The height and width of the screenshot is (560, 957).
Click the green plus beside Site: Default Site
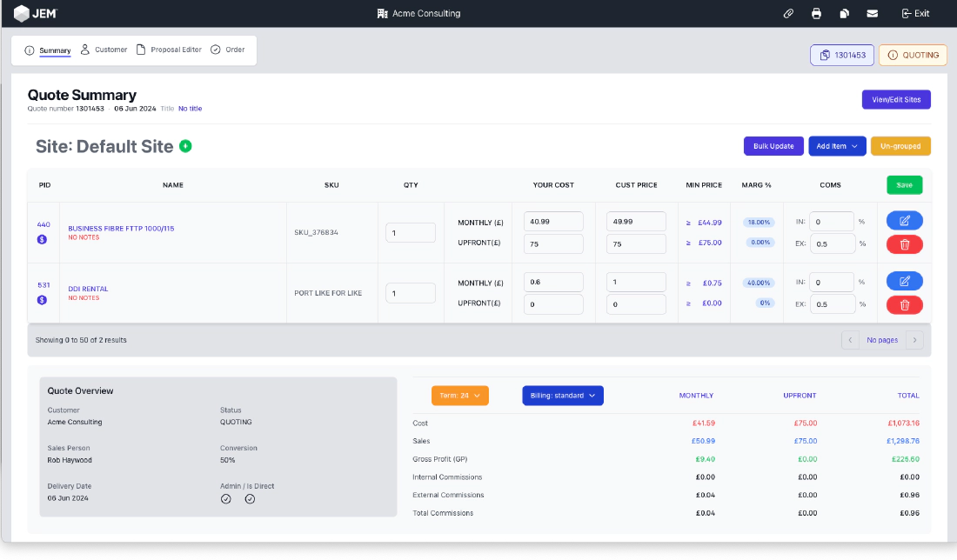pyautogui.click(x=185, y=146)
